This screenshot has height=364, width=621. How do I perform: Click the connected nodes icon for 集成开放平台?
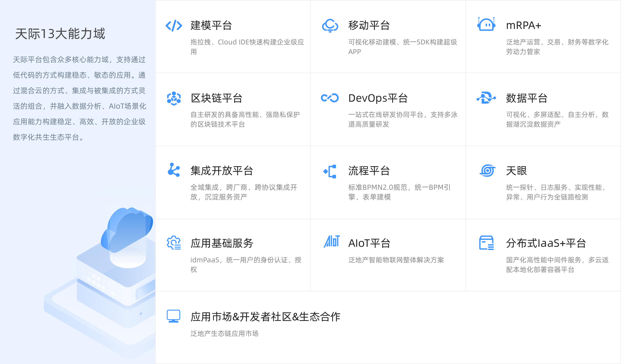[174, 170]
